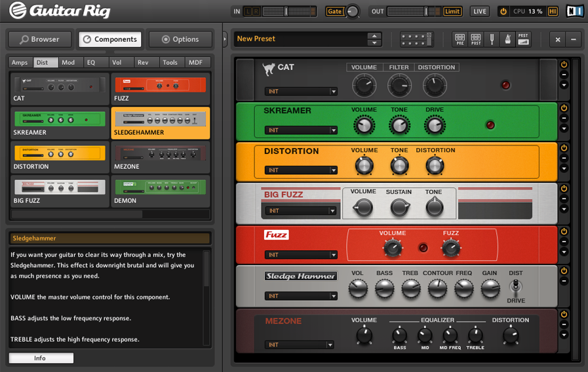Open the Options panel
Image resolution: width=588 pixels, height=372 pixels.
(x=180, y=39)
